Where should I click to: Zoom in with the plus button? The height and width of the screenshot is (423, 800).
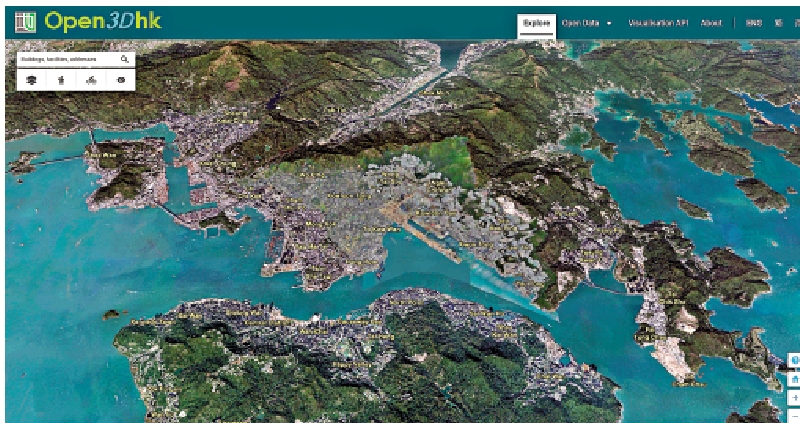794,397
